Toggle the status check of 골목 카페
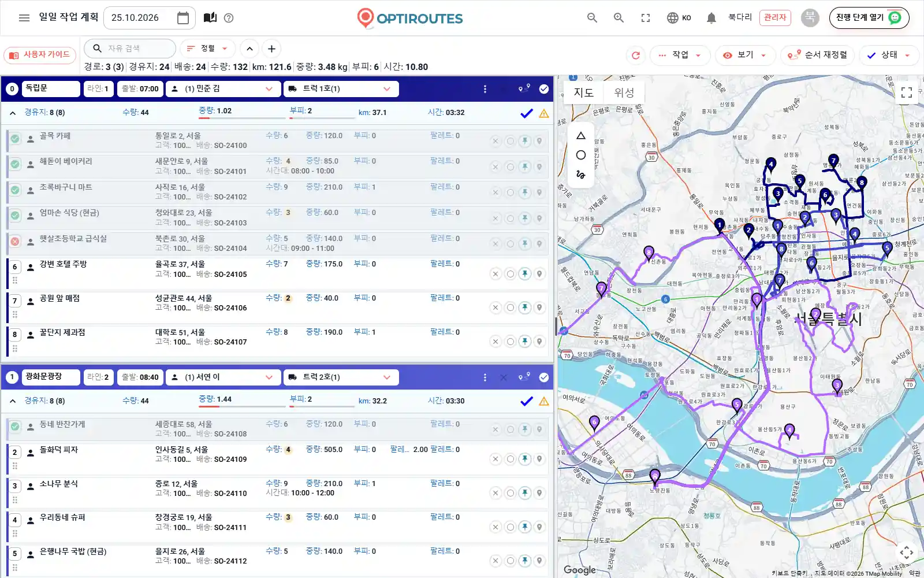 pos(15,139)
